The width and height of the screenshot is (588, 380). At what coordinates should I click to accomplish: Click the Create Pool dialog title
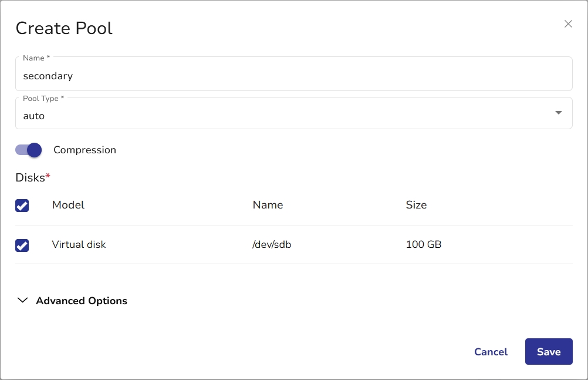pyautogui.click(x=64, y=28)
